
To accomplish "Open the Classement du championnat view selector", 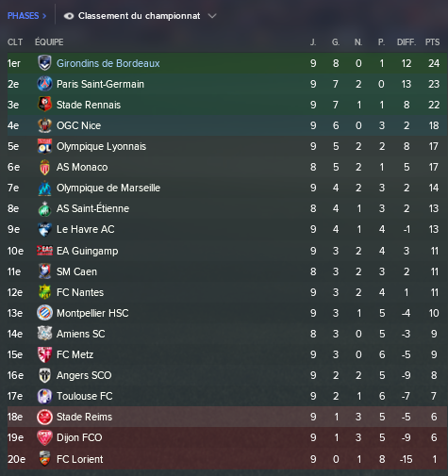I will coord(141,16).
